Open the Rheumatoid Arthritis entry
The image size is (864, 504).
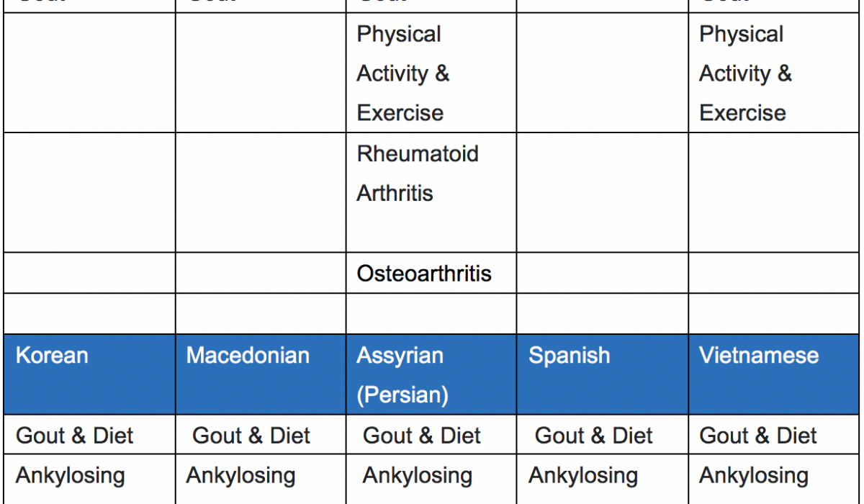418,174
